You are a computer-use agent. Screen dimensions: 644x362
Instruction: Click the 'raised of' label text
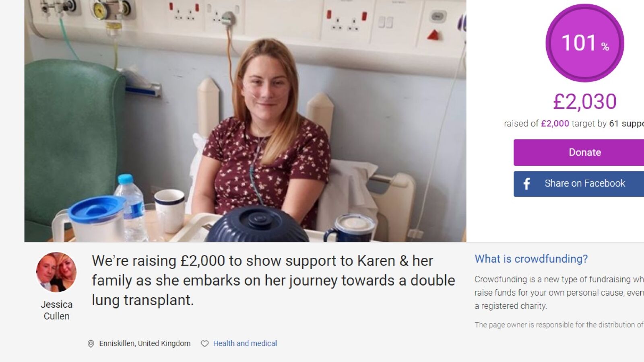pos(521,123)
